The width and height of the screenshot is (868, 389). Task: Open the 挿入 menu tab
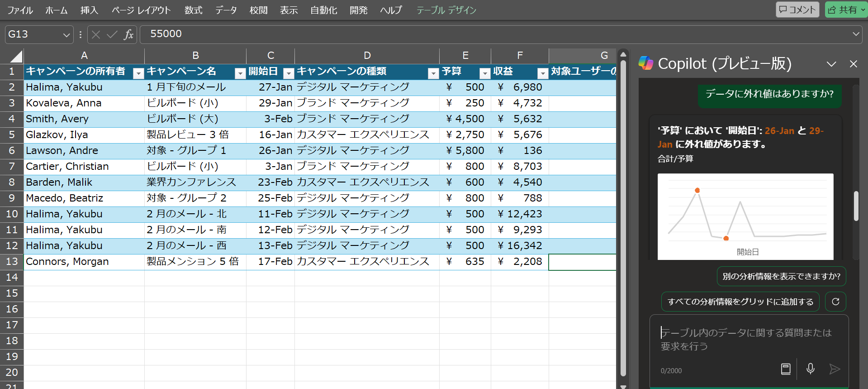pos(89,10)
